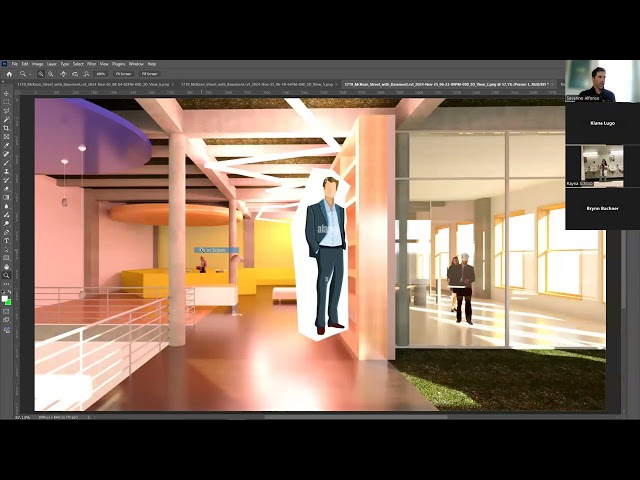
Task: Open the Layer menu
Action: click(x=52, y=64)
